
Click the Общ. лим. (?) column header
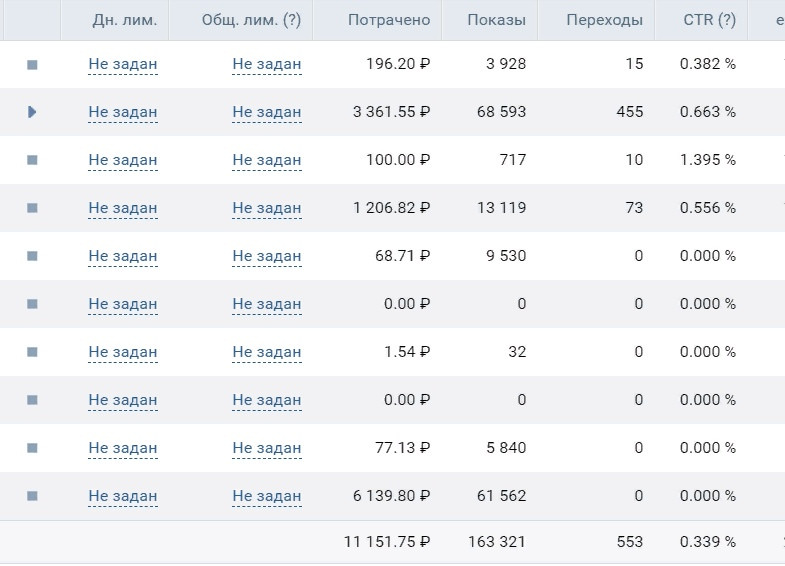click(x=251, y=20)
